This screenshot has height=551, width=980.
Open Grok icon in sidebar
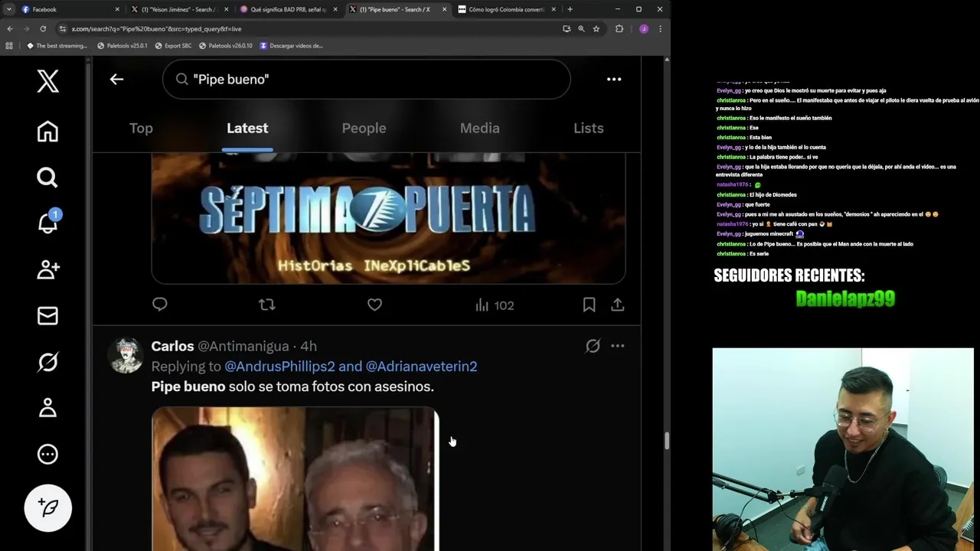pyautogui.click(x=47, y=361)
